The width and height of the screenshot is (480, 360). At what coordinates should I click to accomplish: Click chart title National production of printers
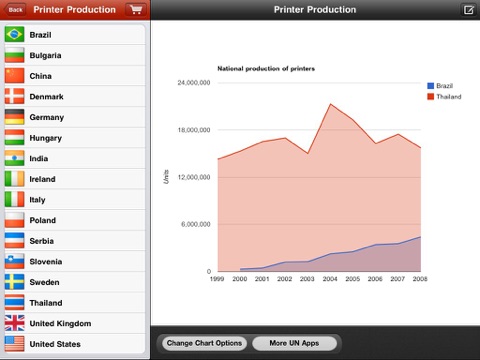coord(266,69)
